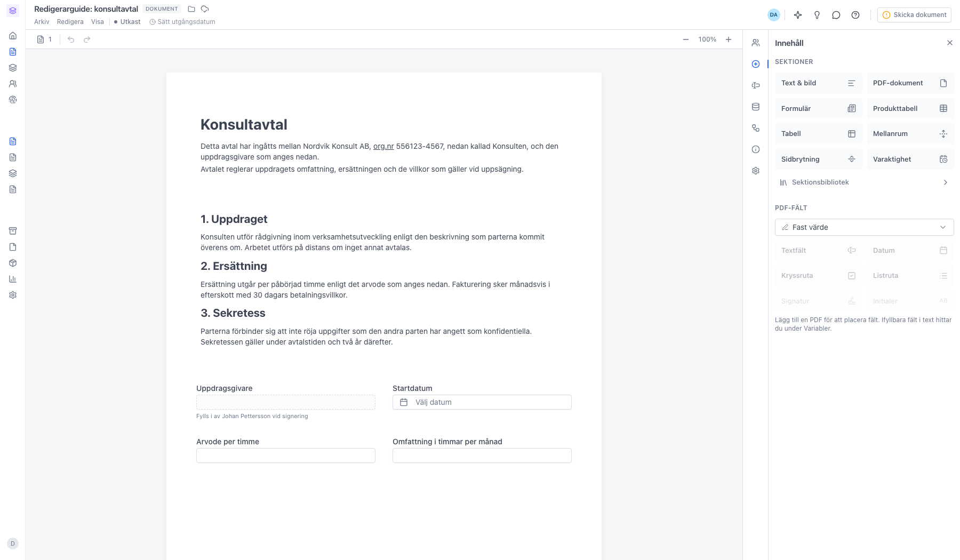Click the folder icon next to document title
Image resolution: width=960 pixels, height=560 pixels.
191,9
